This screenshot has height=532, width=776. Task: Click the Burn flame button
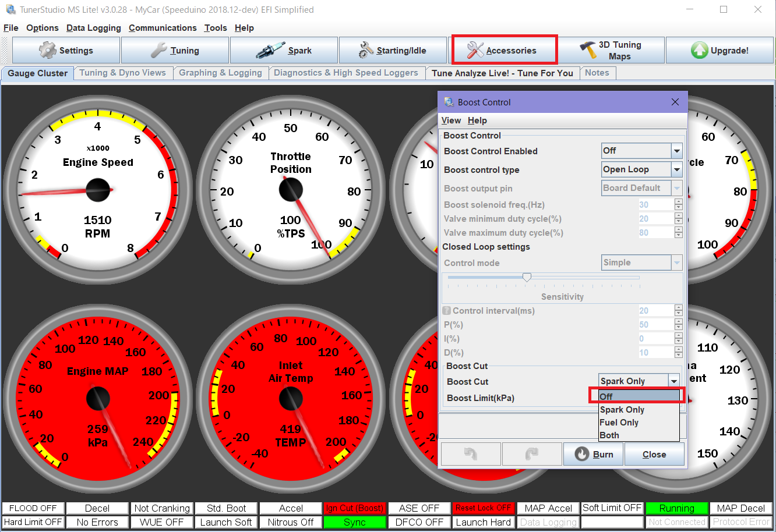click(x=593, y=454)
